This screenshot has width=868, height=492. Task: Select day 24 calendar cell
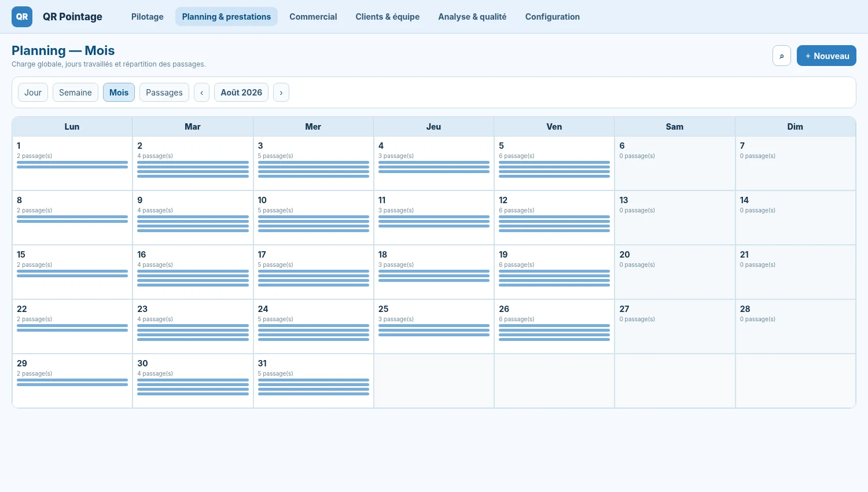tap(314, 326)
